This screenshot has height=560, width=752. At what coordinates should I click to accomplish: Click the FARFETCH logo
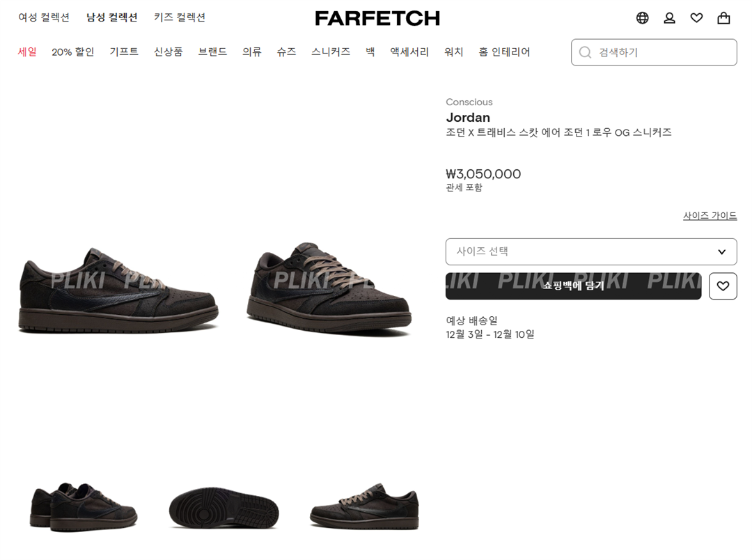click(377, 19)
